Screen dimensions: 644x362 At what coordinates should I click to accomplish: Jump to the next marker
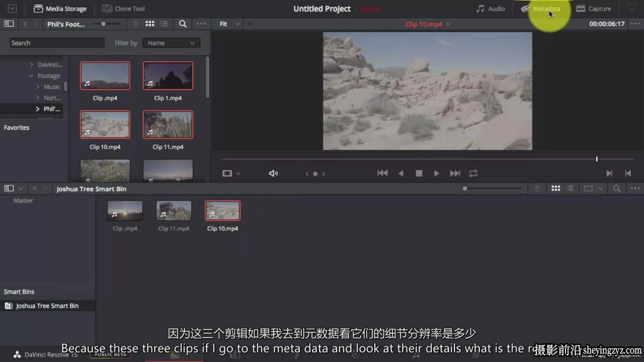pyautogui.click(x=324, y=173)
